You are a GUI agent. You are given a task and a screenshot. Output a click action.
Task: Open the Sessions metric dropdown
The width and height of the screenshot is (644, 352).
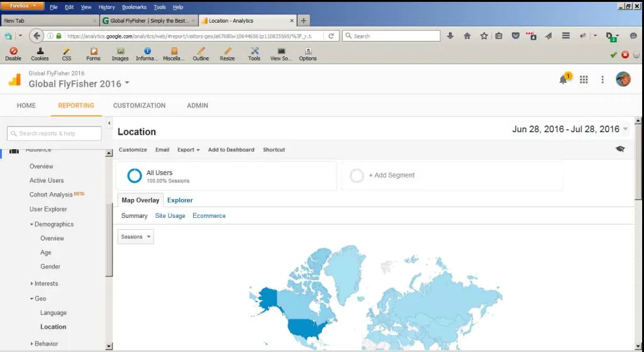click(x=136, y=237)
